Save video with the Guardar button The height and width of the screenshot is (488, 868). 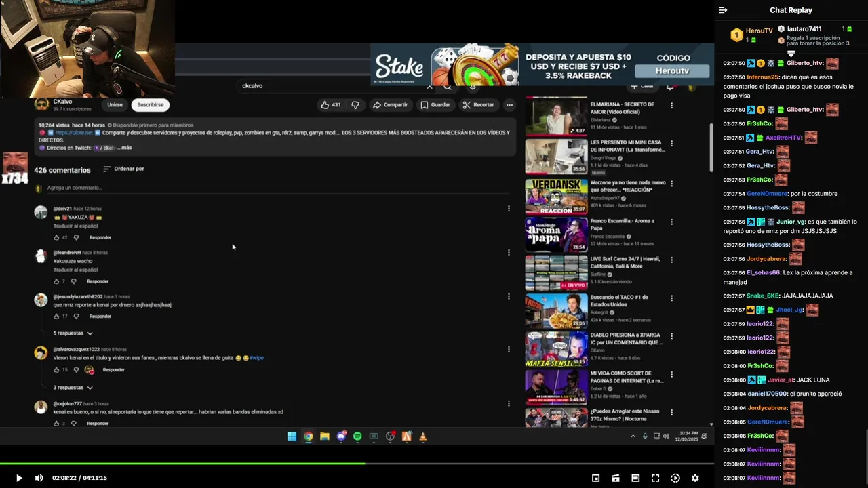(x=435, y=105)
